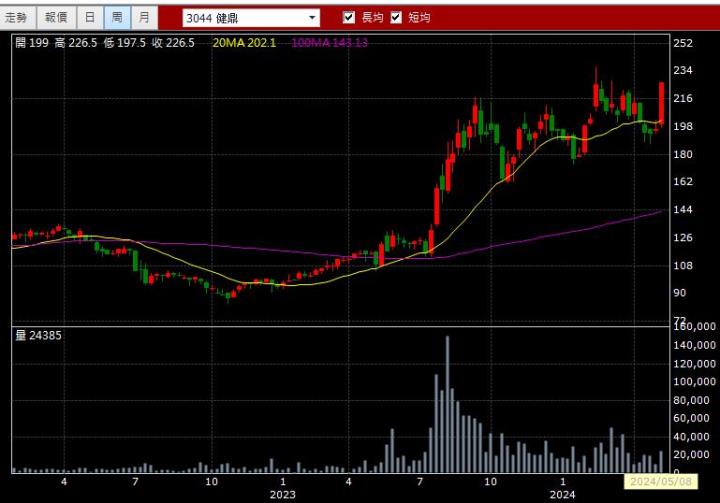Uncheck the 短均 short average checkbox
720x503 pixels.
(396, 18)
